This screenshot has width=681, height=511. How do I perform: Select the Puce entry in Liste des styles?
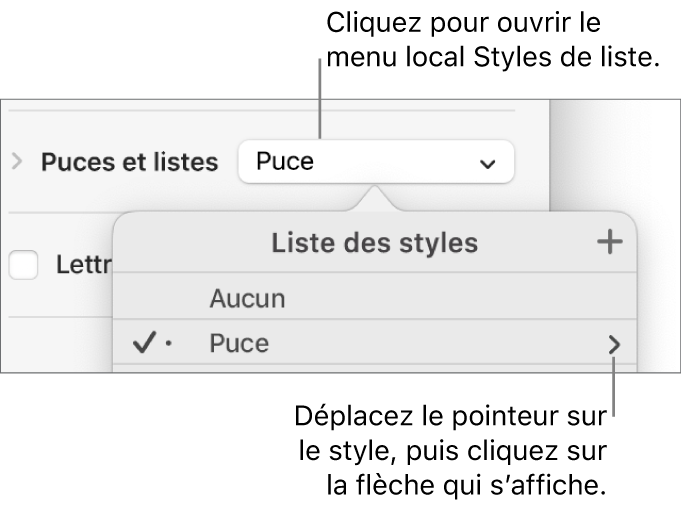point(240,344)
